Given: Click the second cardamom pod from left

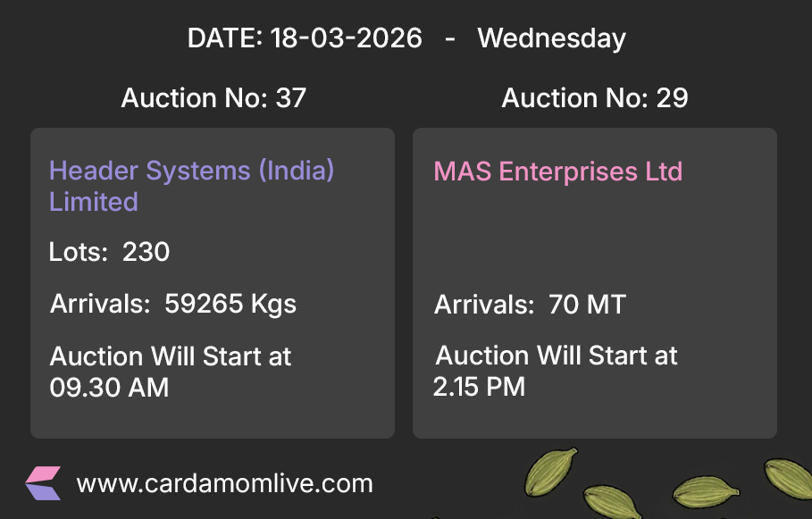Looking at the screenshot, I should click(613, 501).
